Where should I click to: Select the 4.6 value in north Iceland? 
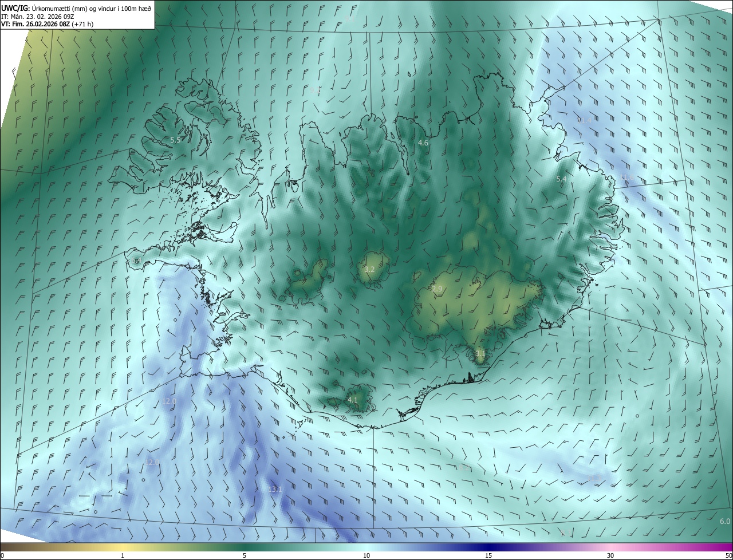pos(423,143)
